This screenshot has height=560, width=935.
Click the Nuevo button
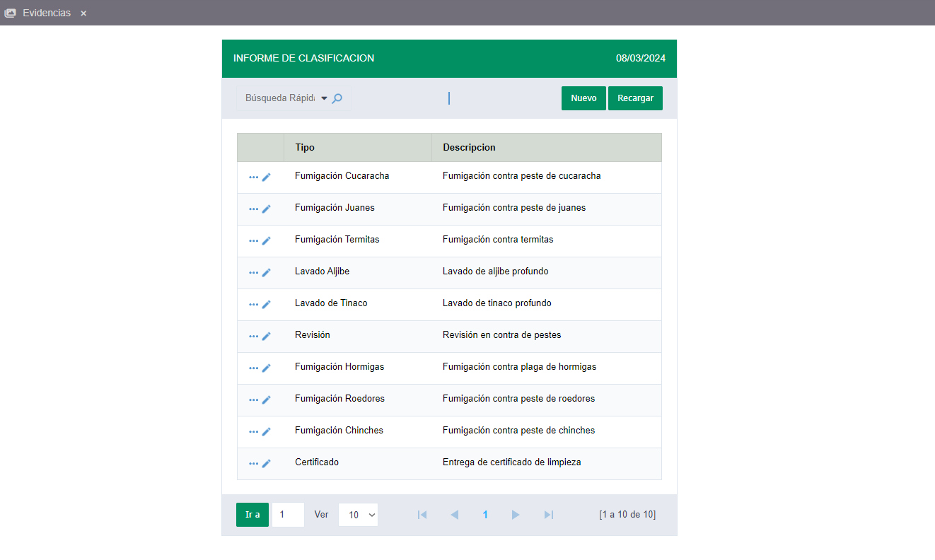[583, 98]
